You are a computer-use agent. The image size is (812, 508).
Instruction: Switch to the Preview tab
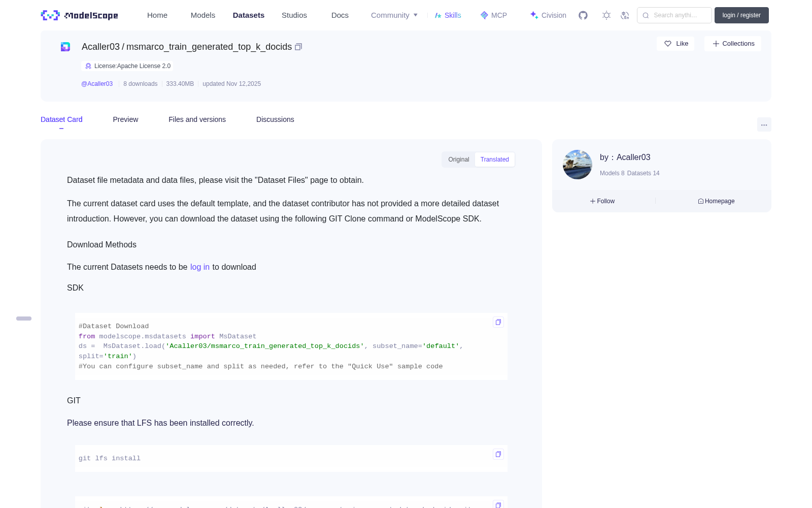pyautogui.click(x=125, y=119)
